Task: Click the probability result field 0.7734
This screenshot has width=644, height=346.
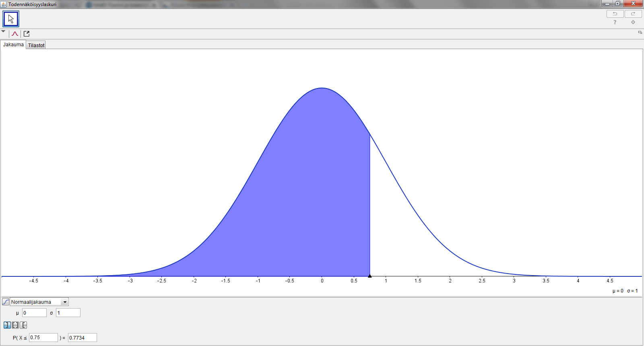Action: [83, 338]
